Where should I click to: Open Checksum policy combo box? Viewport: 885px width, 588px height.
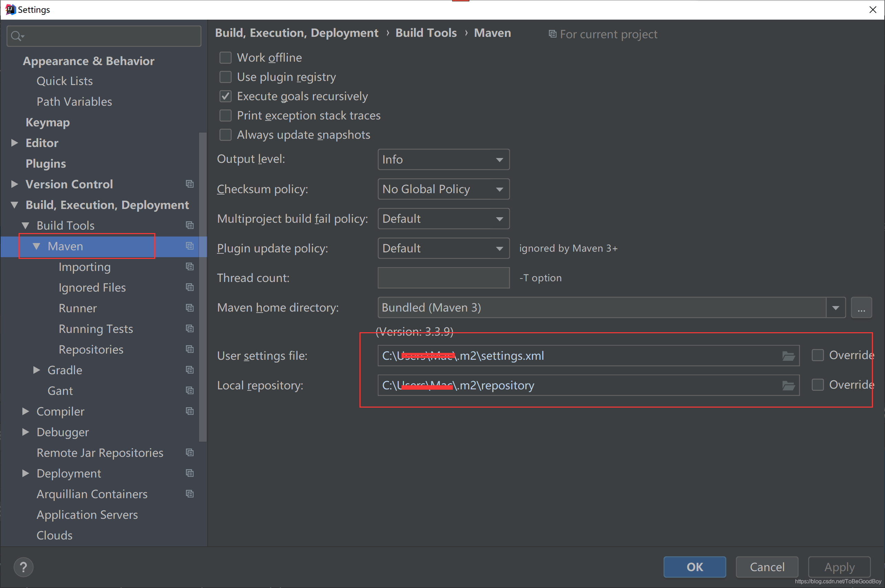(443, 189)
